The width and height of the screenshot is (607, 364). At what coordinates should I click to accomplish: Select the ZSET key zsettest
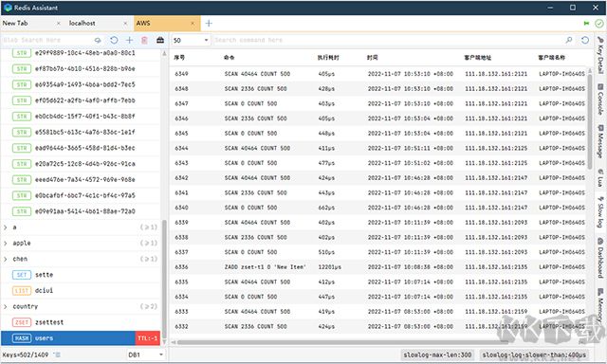pos(81,322)
